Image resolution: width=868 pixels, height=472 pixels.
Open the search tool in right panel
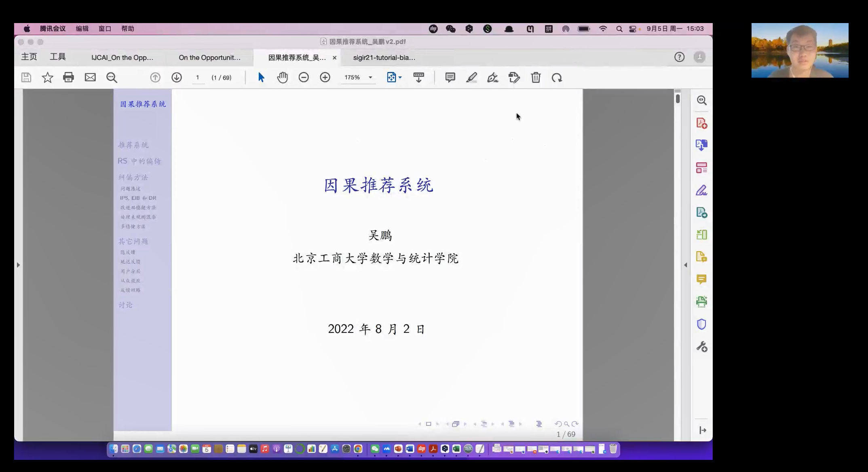[701, 100]
